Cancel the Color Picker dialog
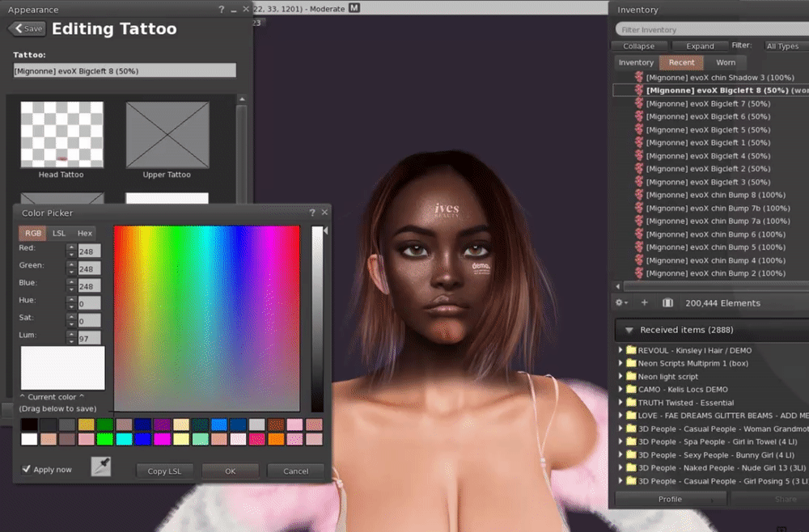The height and width of the screenshot is (532, 809). [x=295, y=471]
